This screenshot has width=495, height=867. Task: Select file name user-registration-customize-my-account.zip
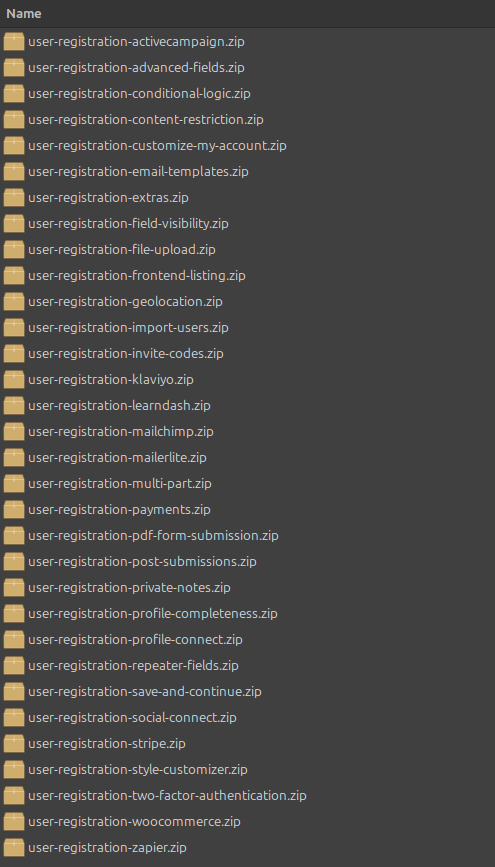click(158, 145)
